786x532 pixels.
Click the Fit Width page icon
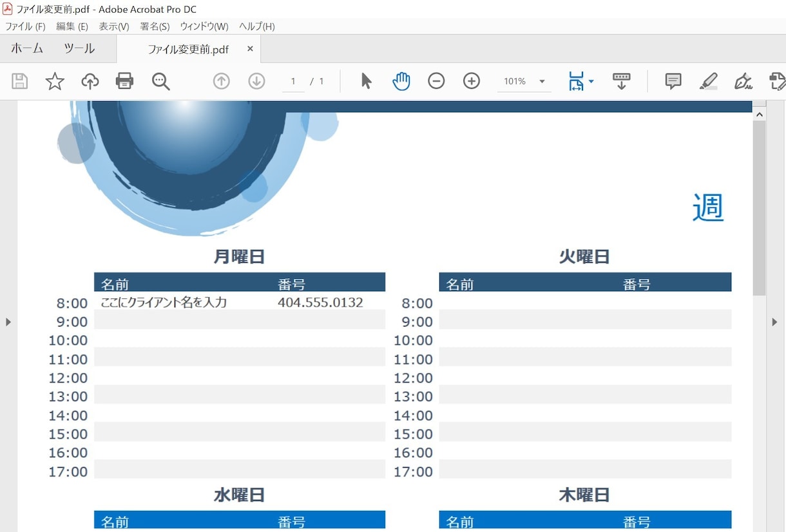click(576, 81)
